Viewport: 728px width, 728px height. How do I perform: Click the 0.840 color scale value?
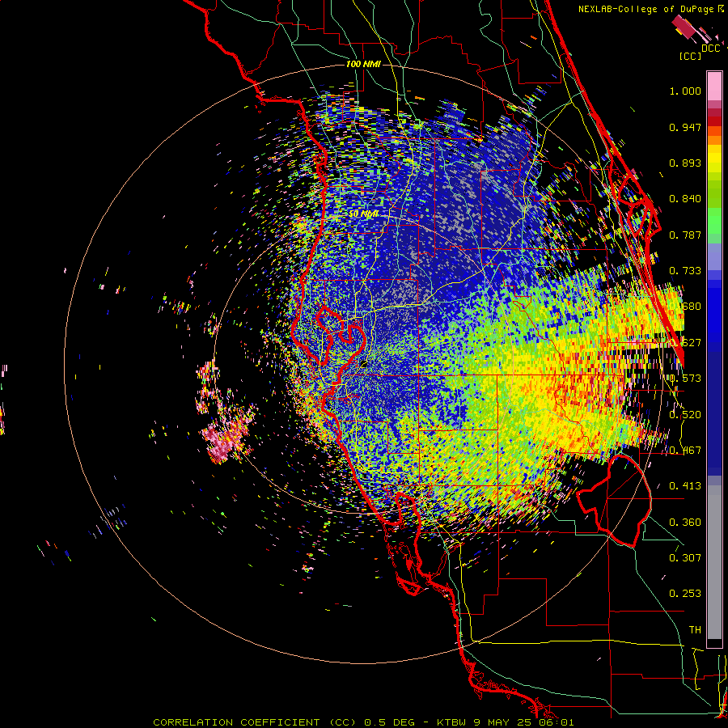tap(685, 199)
